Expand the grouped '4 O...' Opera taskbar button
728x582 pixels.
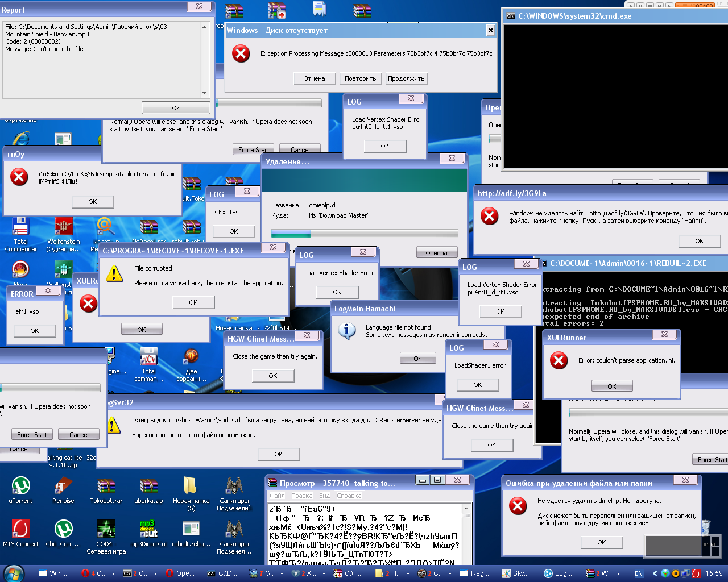pyautogui.click(x=114, y=573)
